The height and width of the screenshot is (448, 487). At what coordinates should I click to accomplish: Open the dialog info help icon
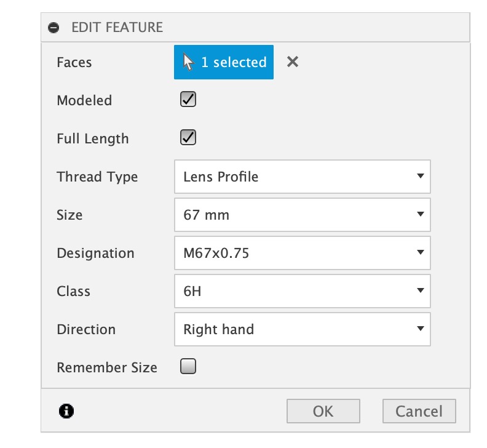click(66, 411)
